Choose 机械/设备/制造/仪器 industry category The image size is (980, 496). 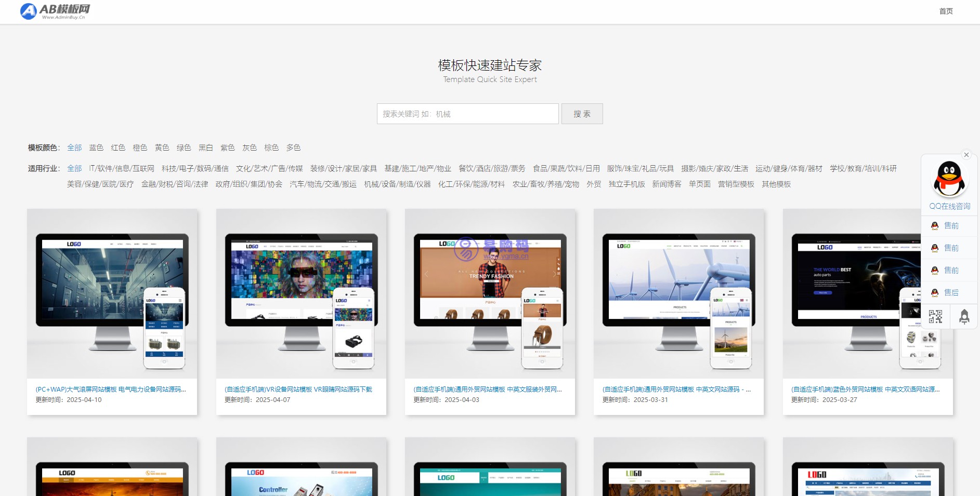coord(397,184)
